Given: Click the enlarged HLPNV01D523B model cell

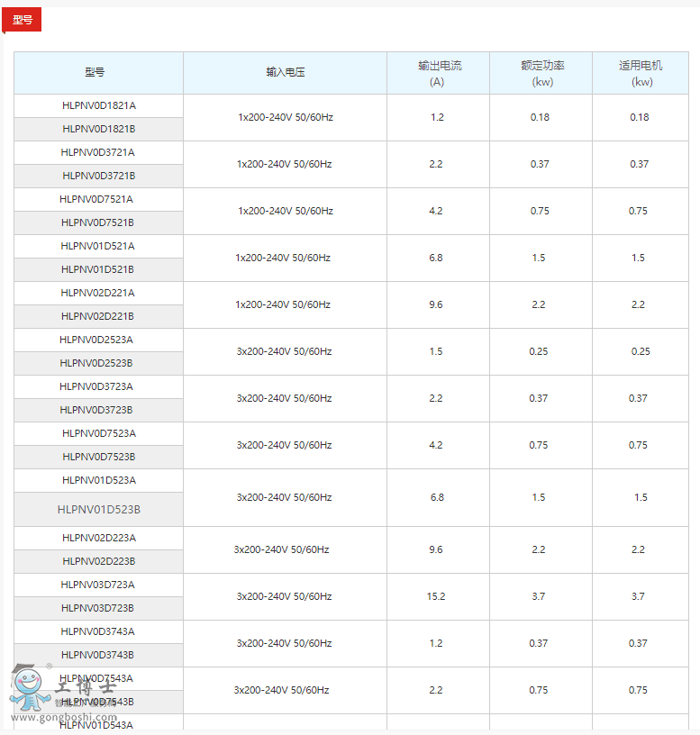Looking at the screenshot, I should tap(99, 509).
